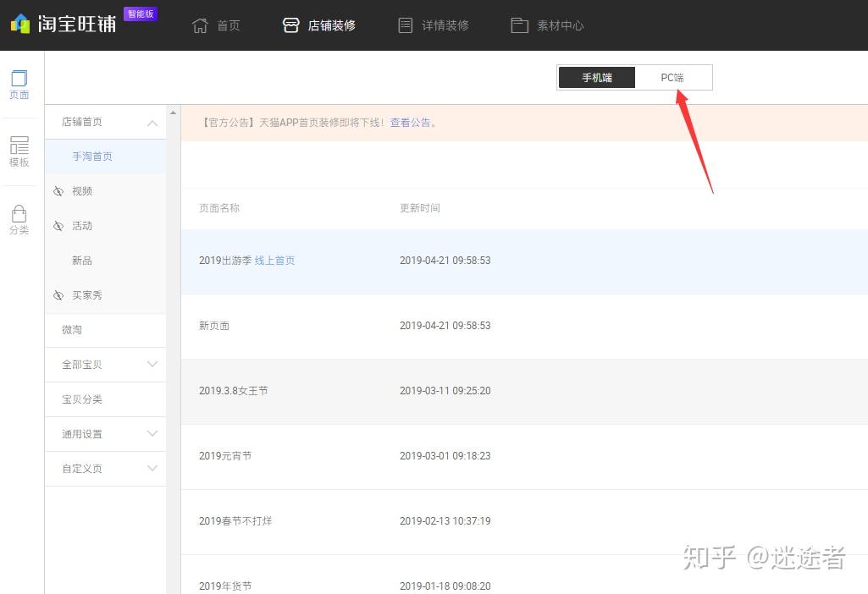Show the hidden 活动 section
The width and height of the screenshot is (868, 594).
[57, 225]
